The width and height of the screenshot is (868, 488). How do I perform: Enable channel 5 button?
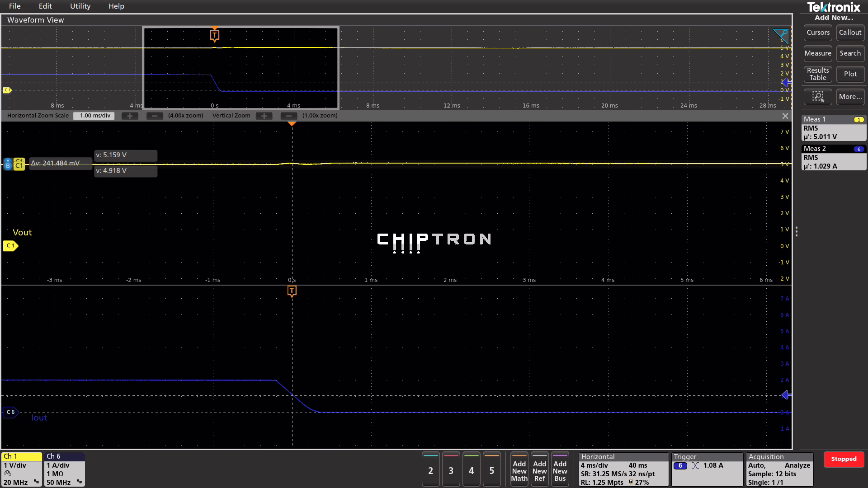[x=491, y=470]
